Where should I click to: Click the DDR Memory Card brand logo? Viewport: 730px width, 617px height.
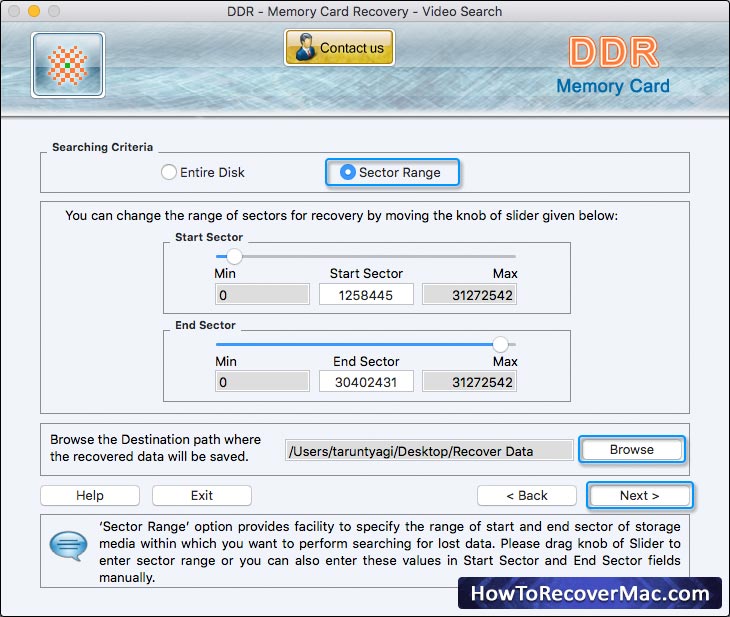click(613, 66)
